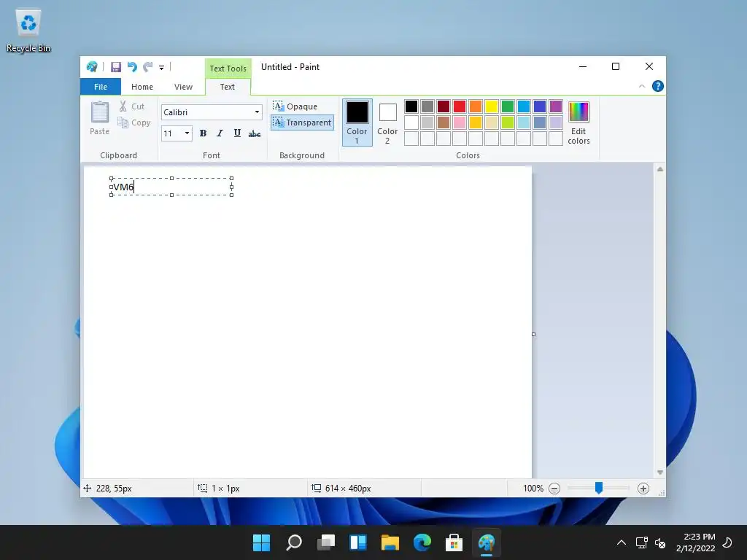Click the muted volume tray icon
The image size is (747, 560).
click(660, 542)
